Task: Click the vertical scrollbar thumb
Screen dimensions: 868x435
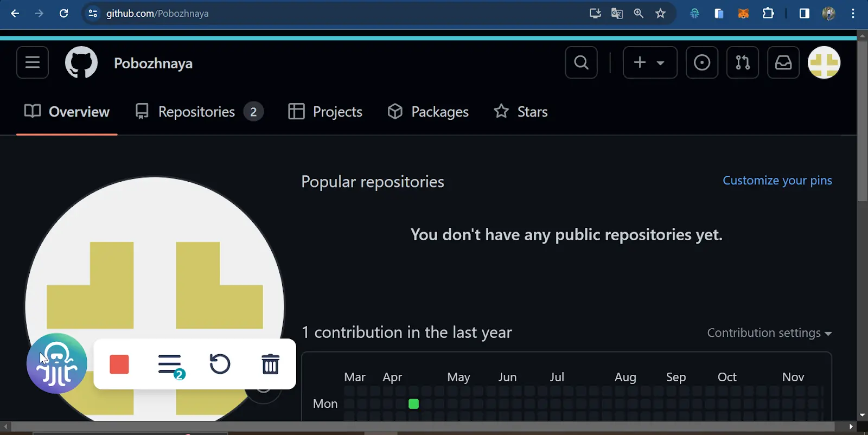Action: tap(862, 121)
